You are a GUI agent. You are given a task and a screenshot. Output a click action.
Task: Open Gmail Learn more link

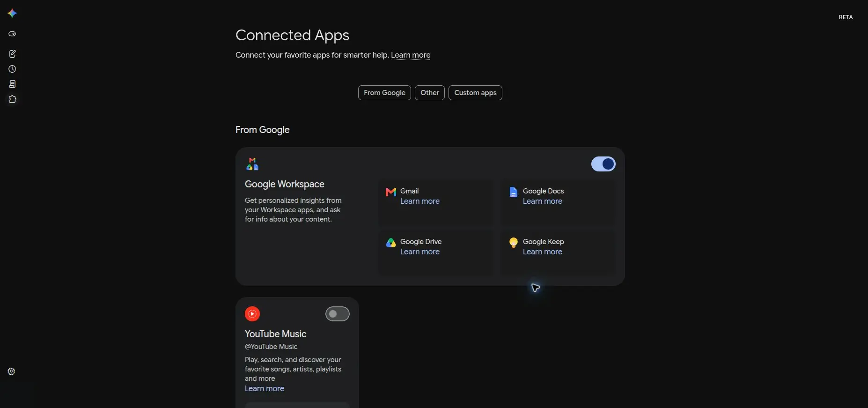pyautogui.click(x=420, y=201)
